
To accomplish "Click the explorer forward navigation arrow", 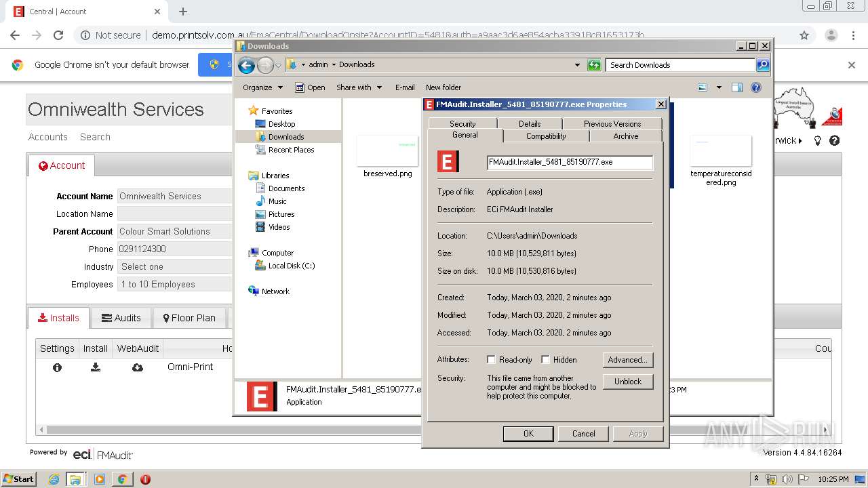I will pyautogui.click(x=265, y=65).
